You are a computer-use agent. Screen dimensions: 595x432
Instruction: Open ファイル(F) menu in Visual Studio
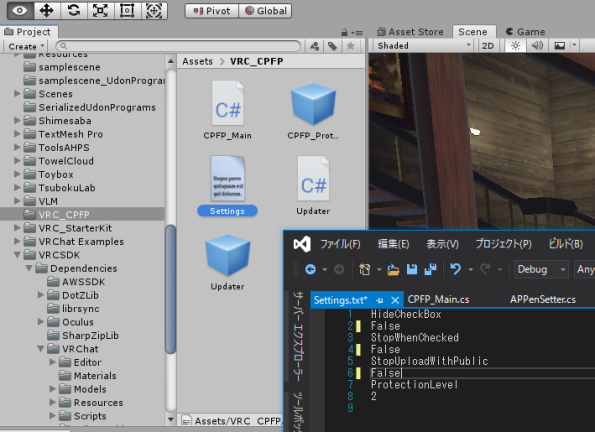pos(340,244)
